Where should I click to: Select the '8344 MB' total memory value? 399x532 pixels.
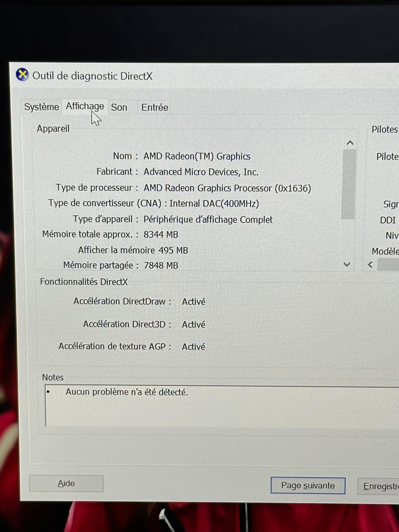(161, 234)
